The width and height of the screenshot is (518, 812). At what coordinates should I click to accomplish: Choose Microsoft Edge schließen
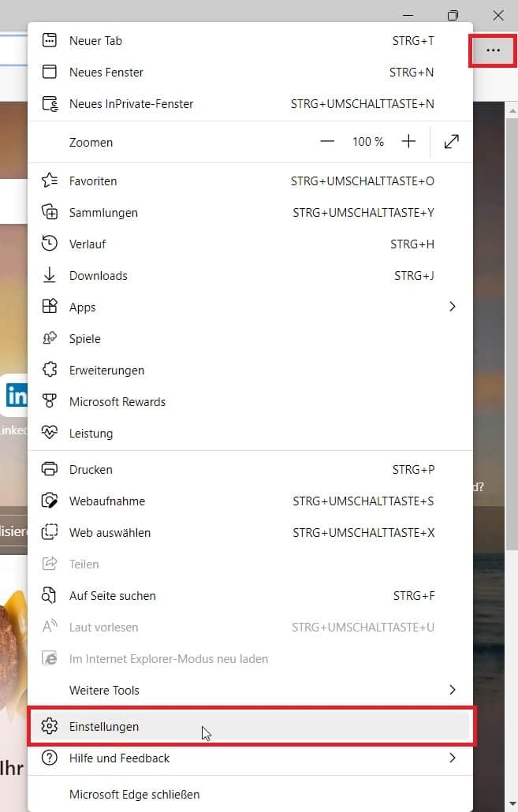pos(134,794)
